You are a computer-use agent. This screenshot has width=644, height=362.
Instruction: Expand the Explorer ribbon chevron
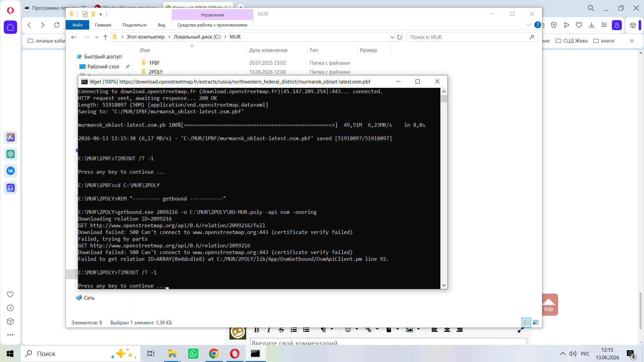pyautogui.click(x=529, y=25)
